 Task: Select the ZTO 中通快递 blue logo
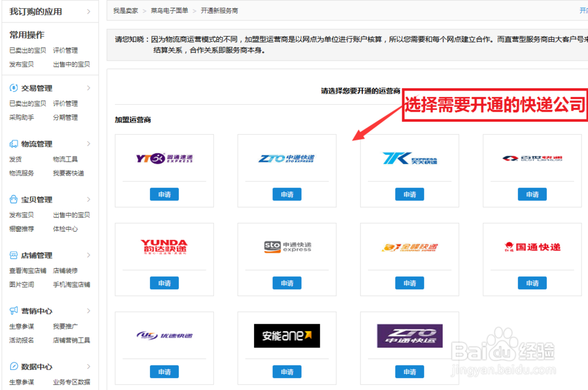click(x=287, y=159)
